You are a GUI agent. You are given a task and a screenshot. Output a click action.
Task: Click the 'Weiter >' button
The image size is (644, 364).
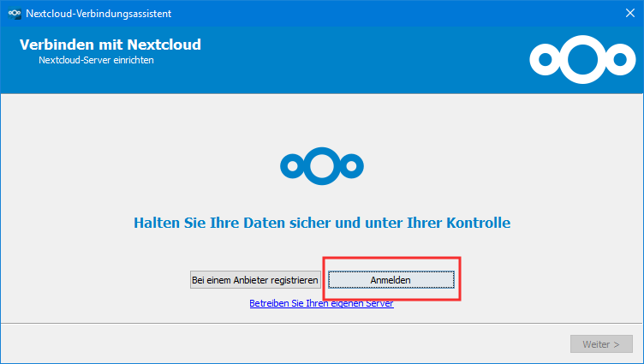pyautogui.click(x=601, y=344)
